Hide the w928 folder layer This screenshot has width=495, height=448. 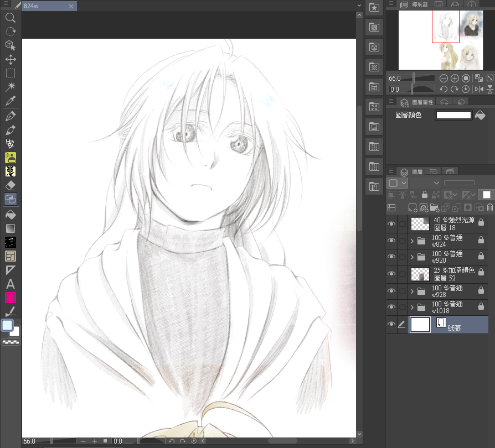tap(391, 291)
